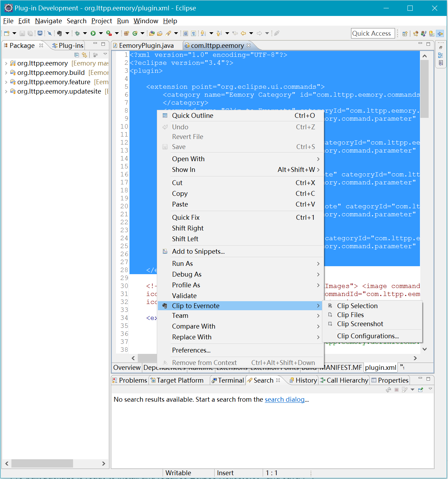Viewport: 448px width, 479px height.
Task: Click the New wizard toolbar icon
Action: click(x=7, y=33)
